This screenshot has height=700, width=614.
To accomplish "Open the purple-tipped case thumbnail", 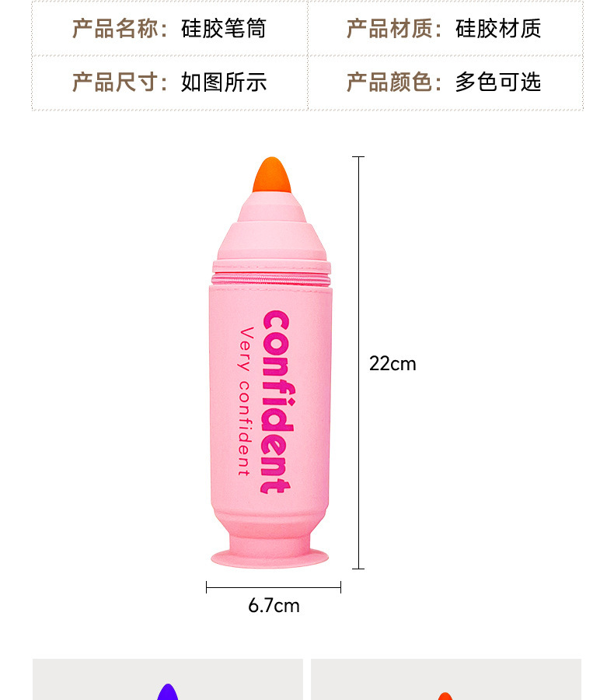I will click(x=168, y=680).
